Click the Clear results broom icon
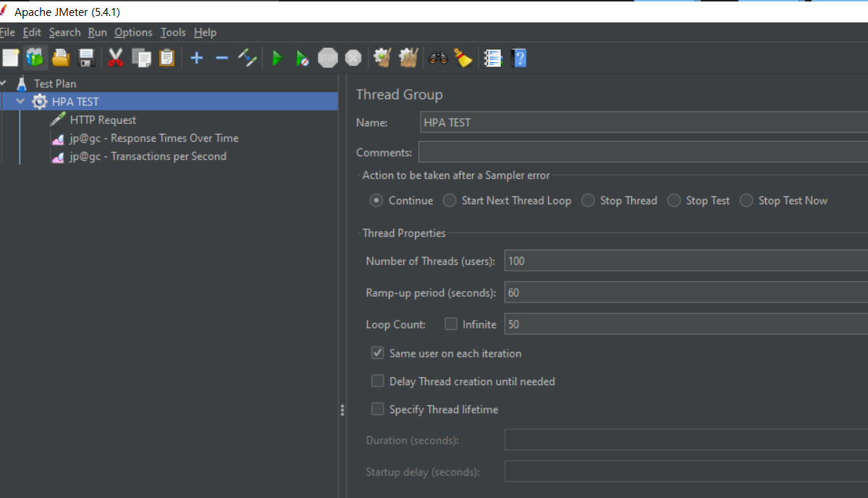 pyautogui.click(x=382, y=58)
